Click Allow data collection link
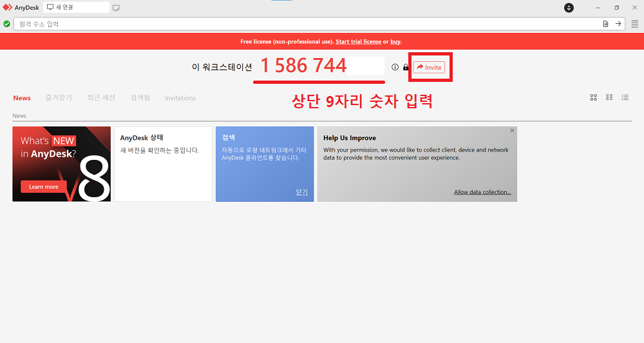644x343 pixels. click(x=482, y=192)
